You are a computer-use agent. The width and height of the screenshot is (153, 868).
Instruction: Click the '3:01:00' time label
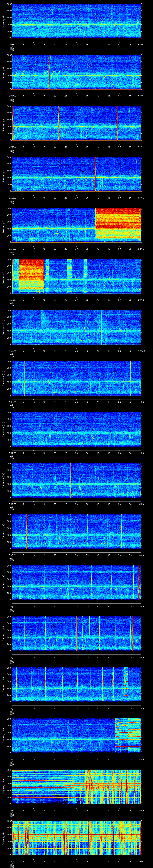[x=12, y=453]
